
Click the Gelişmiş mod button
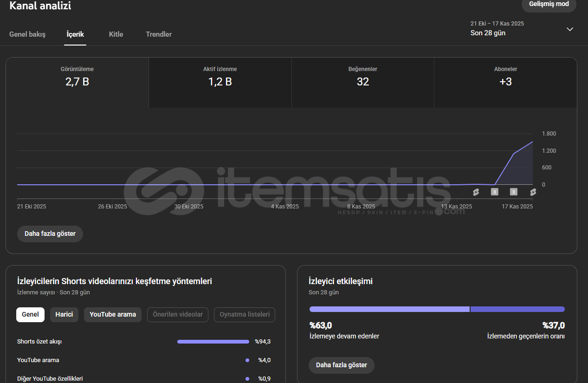pos(549,5)
